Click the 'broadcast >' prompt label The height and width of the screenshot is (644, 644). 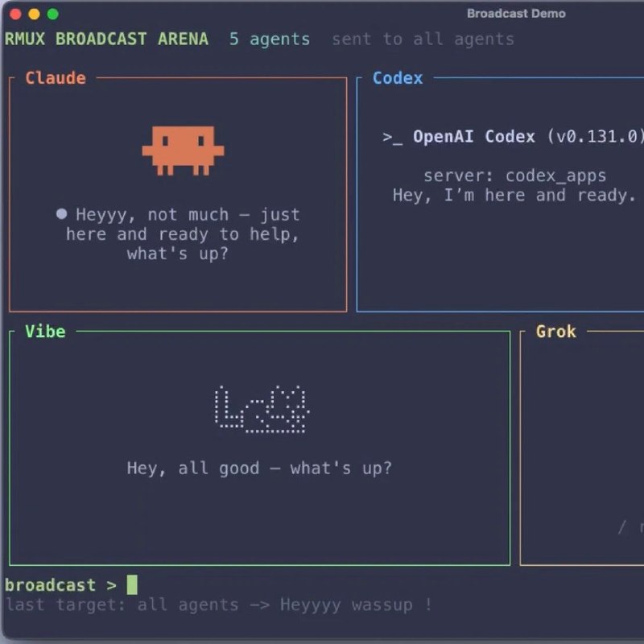coord(61,585)
